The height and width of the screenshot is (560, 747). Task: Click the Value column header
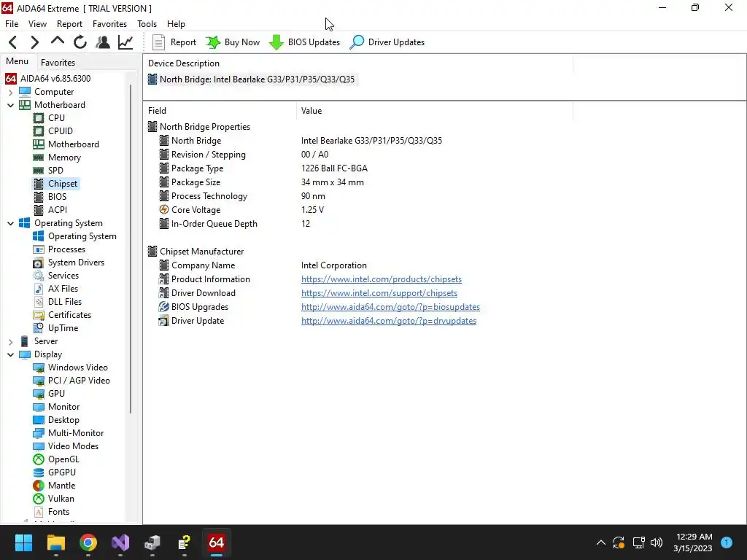[435, 111]
